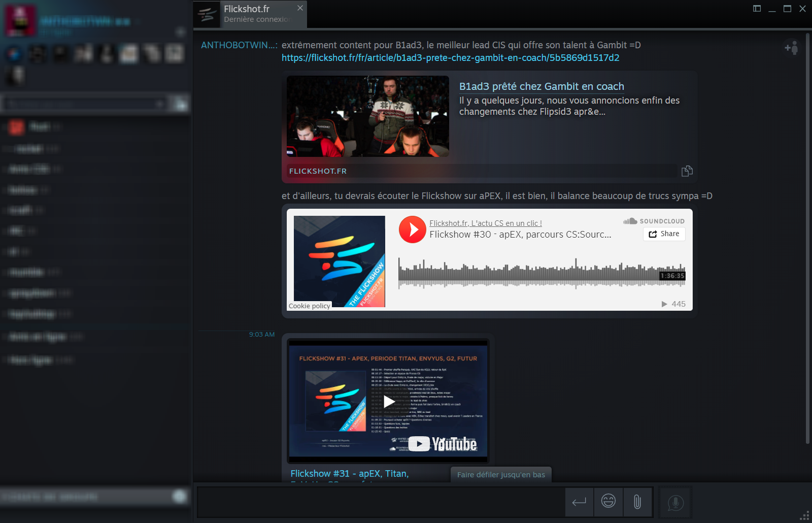Click the FLICKSHOT.FR source label
This screenshot has height=523, width=812.
tap(318, 171)
